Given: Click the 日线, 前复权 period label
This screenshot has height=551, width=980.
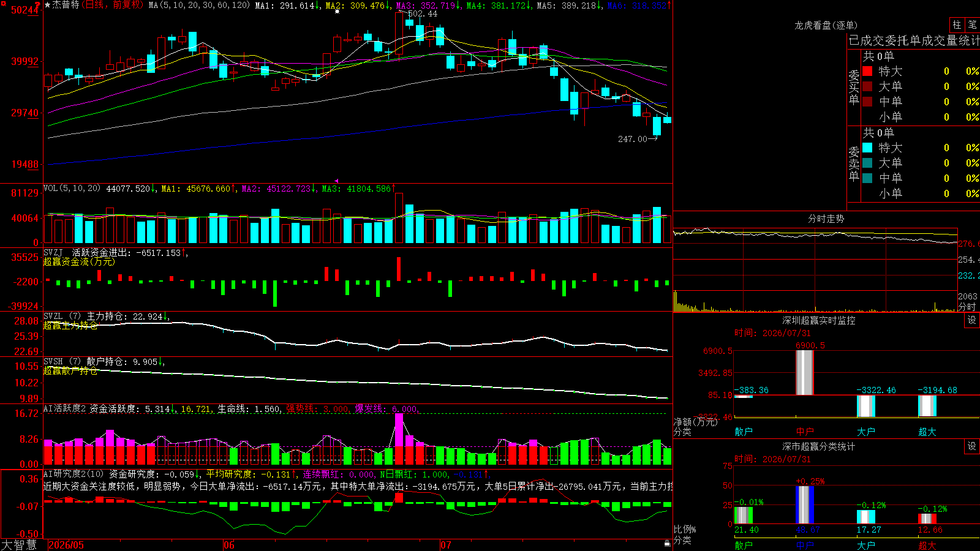Looking at the screenshot, I should [113, 5].
